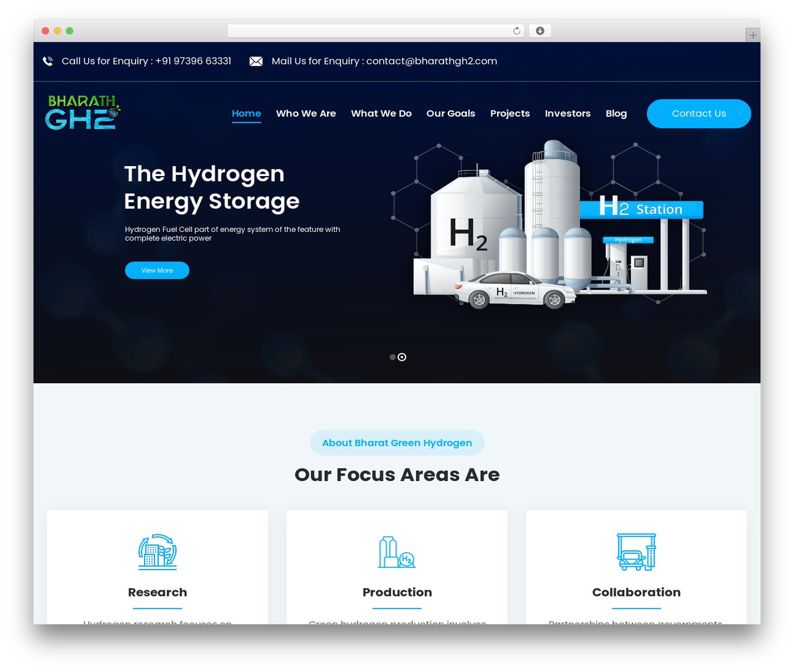
Task: Select the second active slider dot
Action: tap(402, 357)
